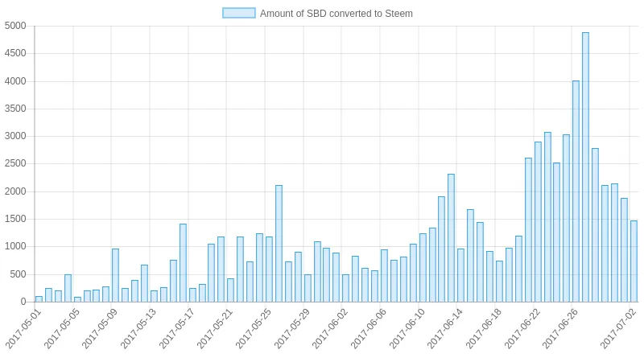
Task: Click the y-axis value 0
Action: (x=23, y=302)
